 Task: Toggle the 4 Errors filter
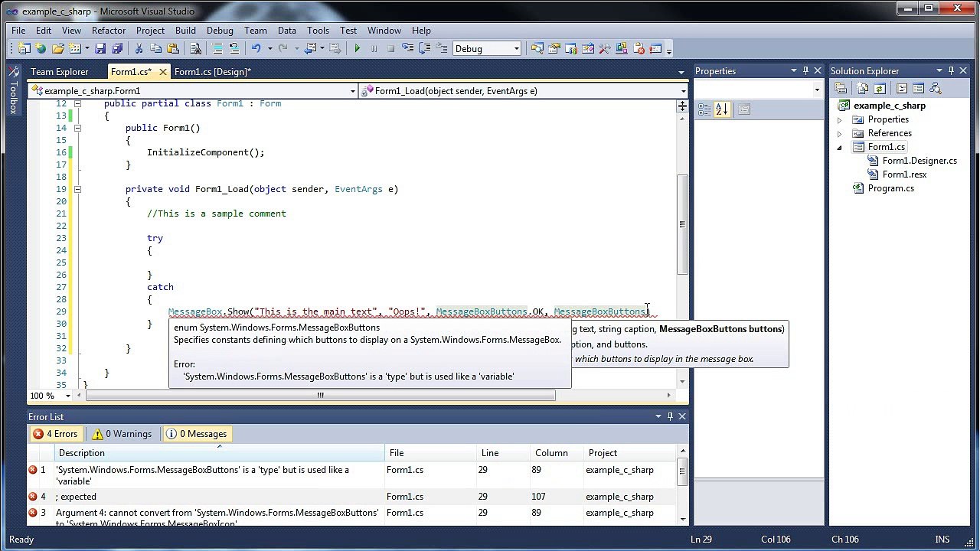tap(55, 434)
